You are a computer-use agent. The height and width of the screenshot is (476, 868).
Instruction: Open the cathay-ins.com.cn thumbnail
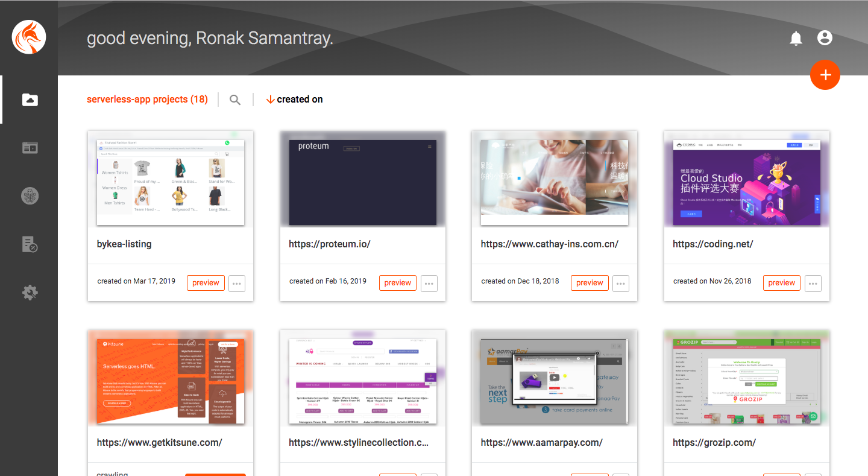tap(555, 183)
